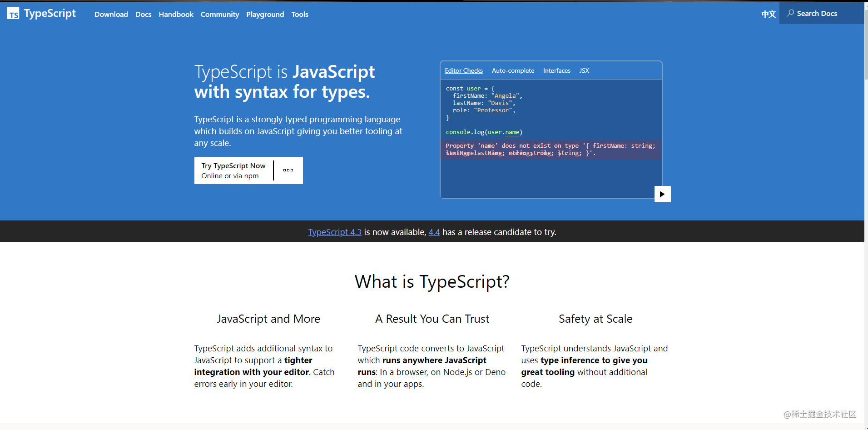868x430 pixels.
Task: Open the TypeScript 4.3 release link
Action: [335, 232]
